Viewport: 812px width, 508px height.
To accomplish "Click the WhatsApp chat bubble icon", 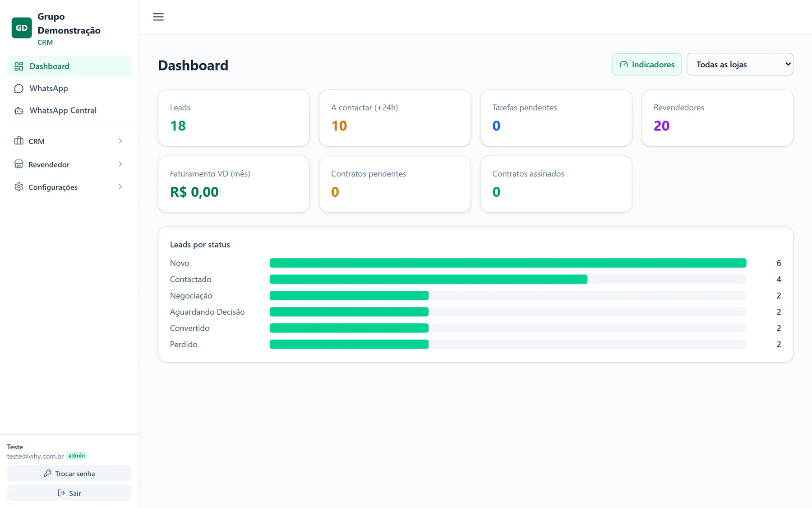I will 19,89.
